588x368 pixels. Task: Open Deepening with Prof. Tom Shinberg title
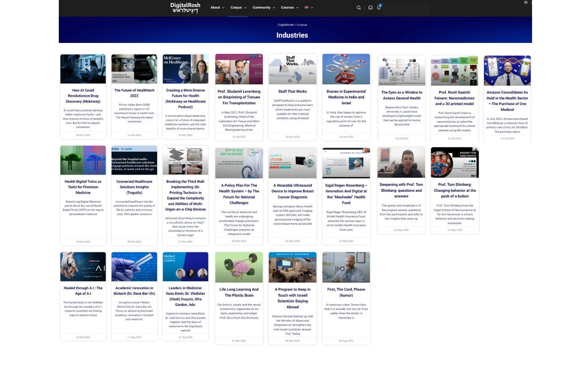(x=401, y=191)
